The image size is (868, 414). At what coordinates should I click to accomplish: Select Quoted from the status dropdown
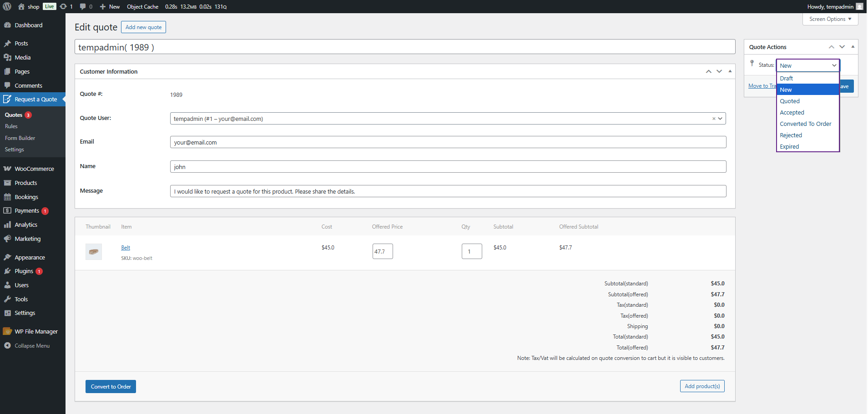coord(790,101)
